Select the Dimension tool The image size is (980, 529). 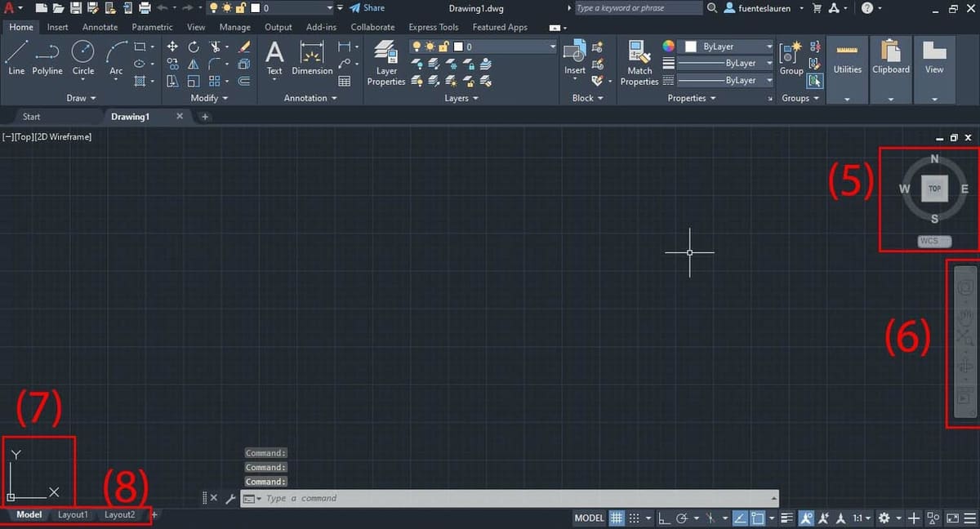[312, 57]
